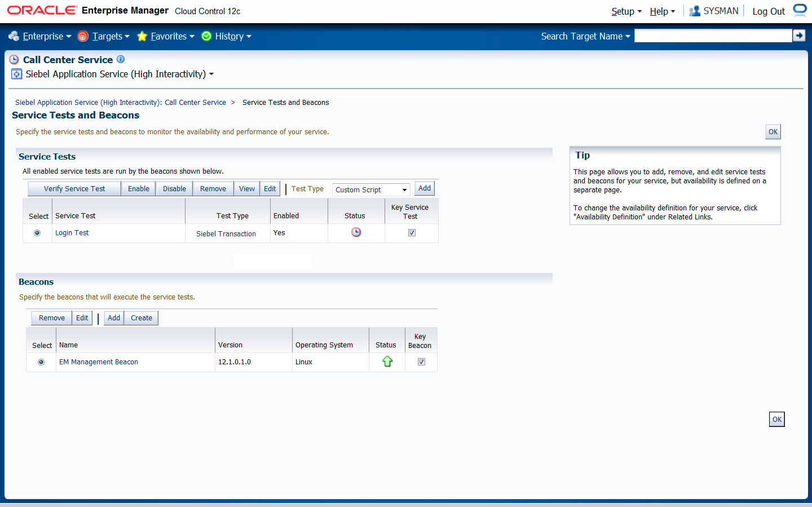
Task: Open the Favorites menu
Action: (x=173, y=36)
